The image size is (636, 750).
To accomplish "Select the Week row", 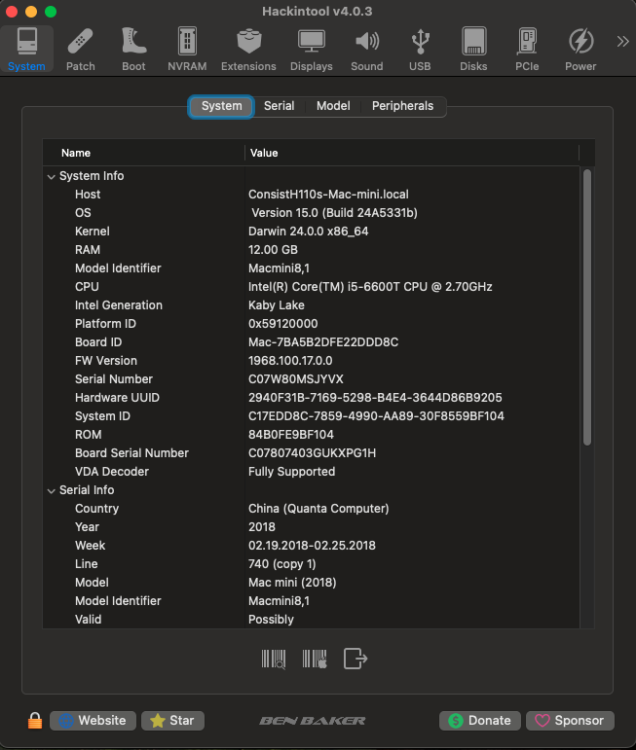I will [x=311, y=546].
